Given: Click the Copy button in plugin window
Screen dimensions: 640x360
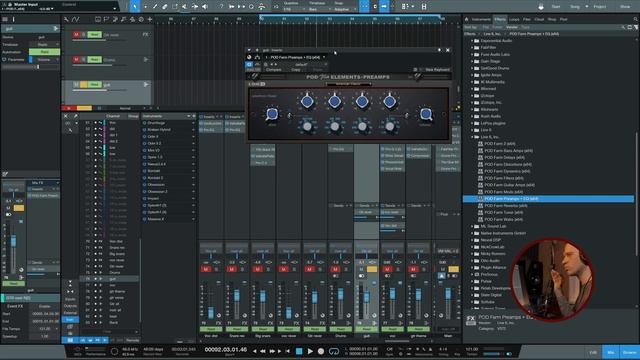Looking at the screenshot, I should [296, 70].
